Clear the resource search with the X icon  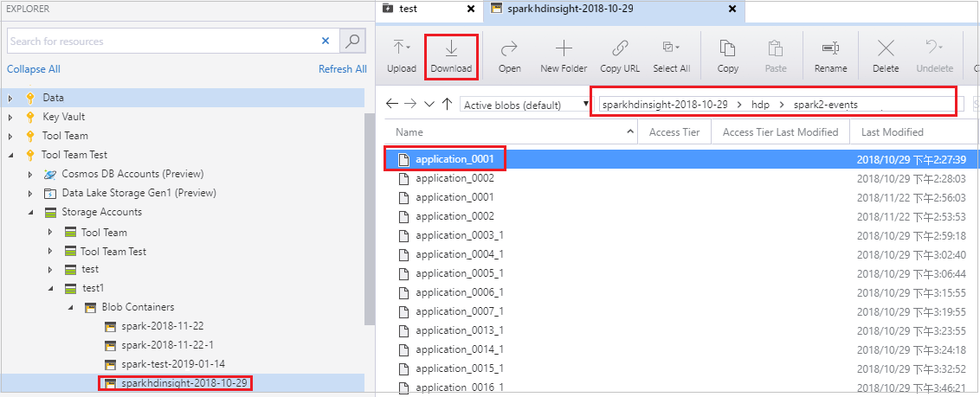[325, 41]
